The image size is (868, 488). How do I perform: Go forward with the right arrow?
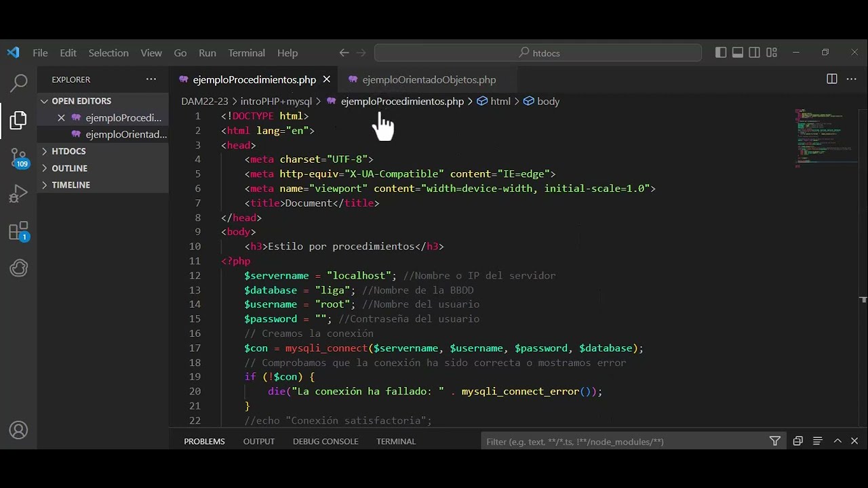[x=361, y=53]
